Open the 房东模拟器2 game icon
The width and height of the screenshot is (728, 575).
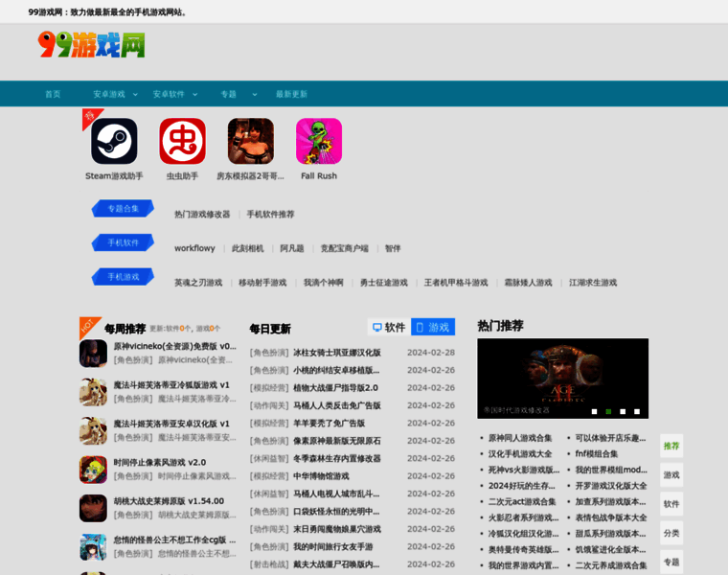[251, 141]
